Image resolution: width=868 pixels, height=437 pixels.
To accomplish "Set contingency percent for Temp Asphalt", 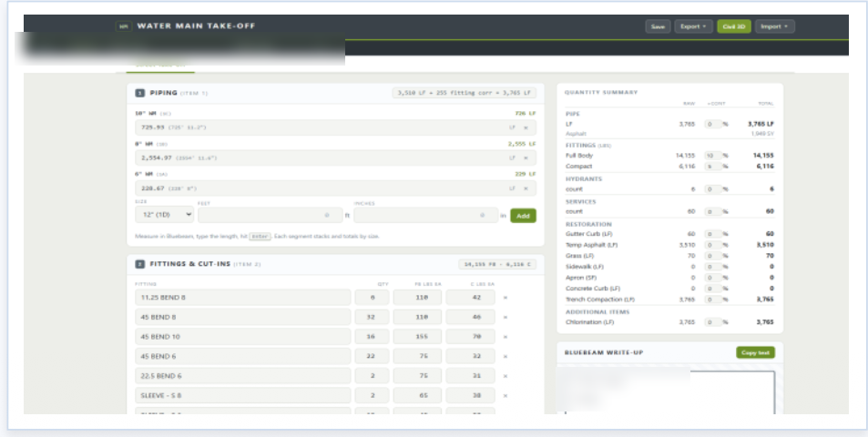I will 712,245.
